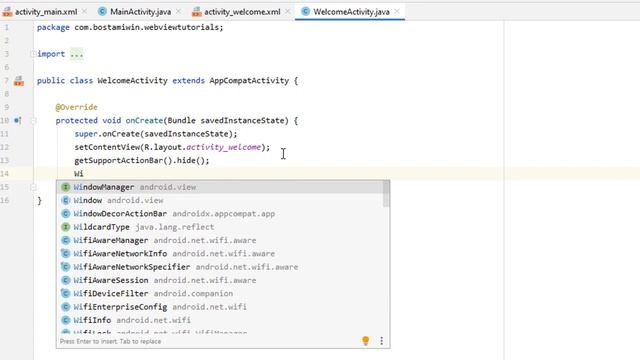Click the class icon beside WifiEnterpriseConfig
This screenshot has height=360, width=640.
pos(66,307)
